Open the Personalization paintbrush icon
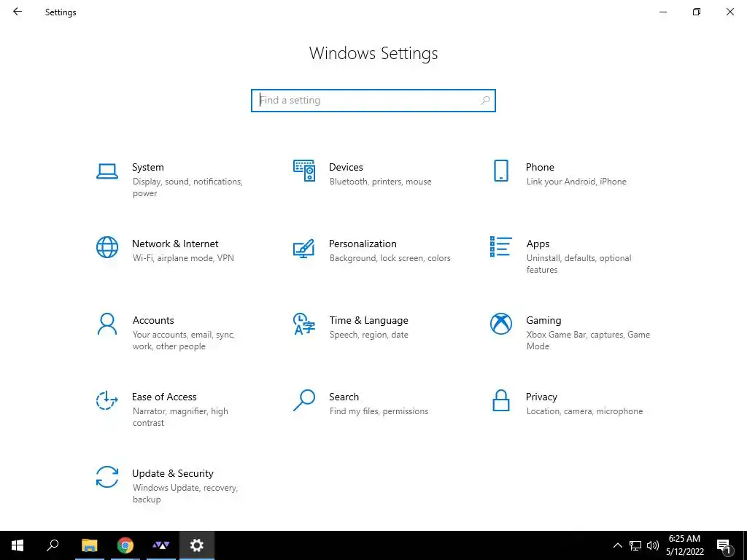Screen dimensions: 747x560 304,248
